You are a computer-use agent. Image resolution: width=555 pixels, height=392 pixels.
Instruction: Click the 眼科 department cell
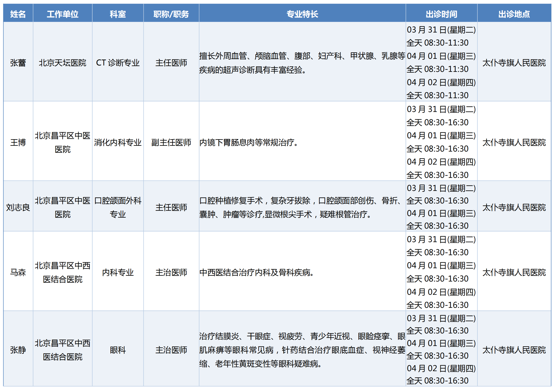[118, 350]
